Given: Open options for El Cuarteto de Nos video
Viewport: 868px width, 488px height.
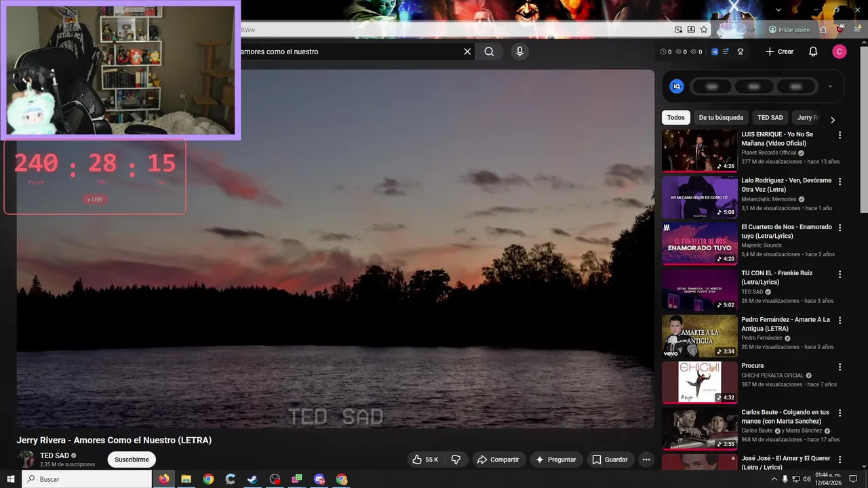Looking at the screenshot, I should [x=840, y=228].
